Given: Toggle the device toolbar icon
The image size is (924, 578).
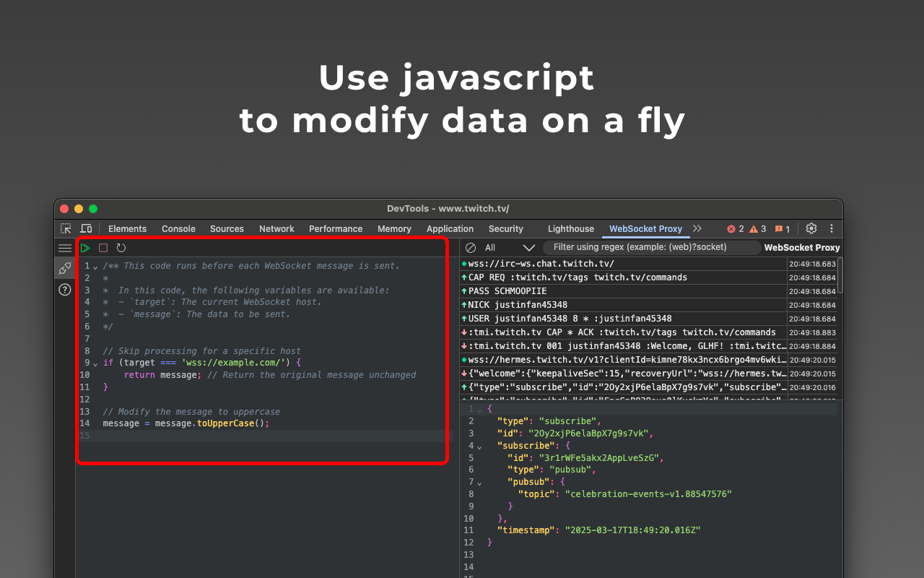Looking at the screenshot, I should point(86,228).
